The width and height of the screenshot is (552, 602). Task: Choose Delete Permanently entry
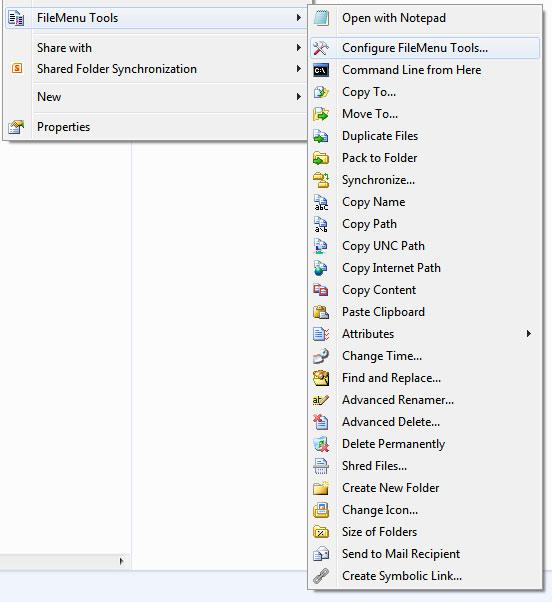425,444
